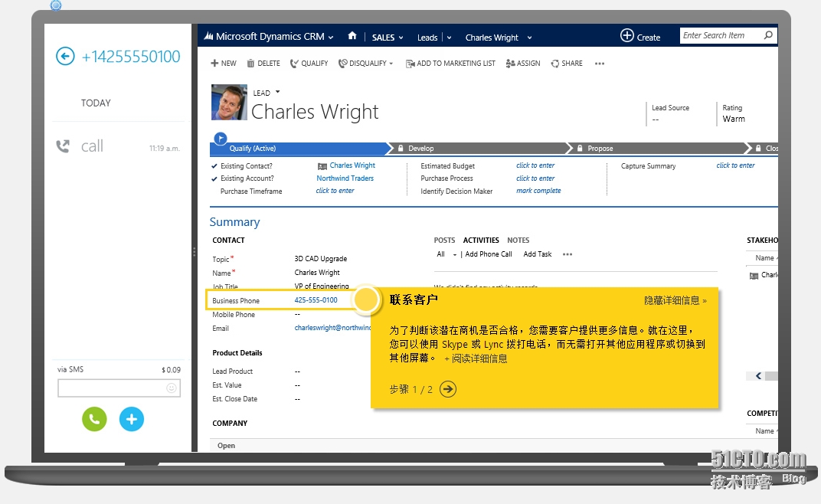Click to enter Estimated Budget
The width and height of the screenshot is (821, 504).
click(x=535, y=165)
